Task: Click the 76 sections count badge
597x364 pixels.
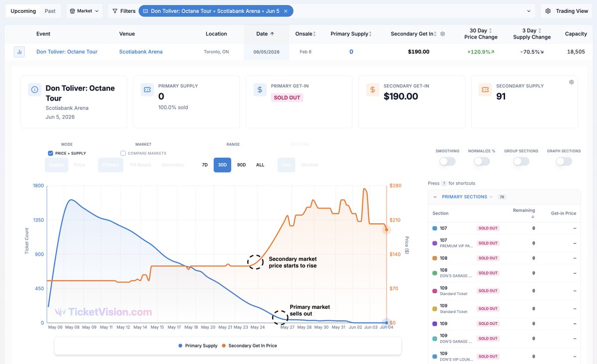Action: 502,197
